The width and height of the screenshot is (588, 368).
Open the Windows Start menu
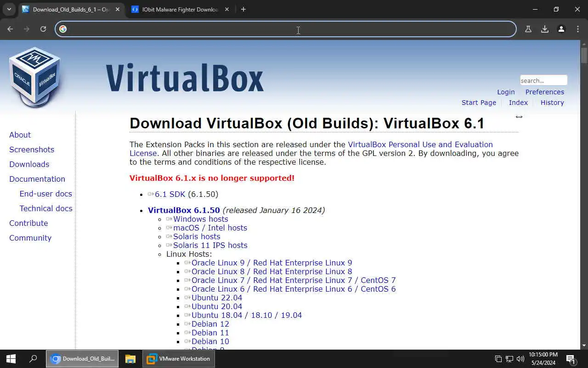tap(11, 359)
